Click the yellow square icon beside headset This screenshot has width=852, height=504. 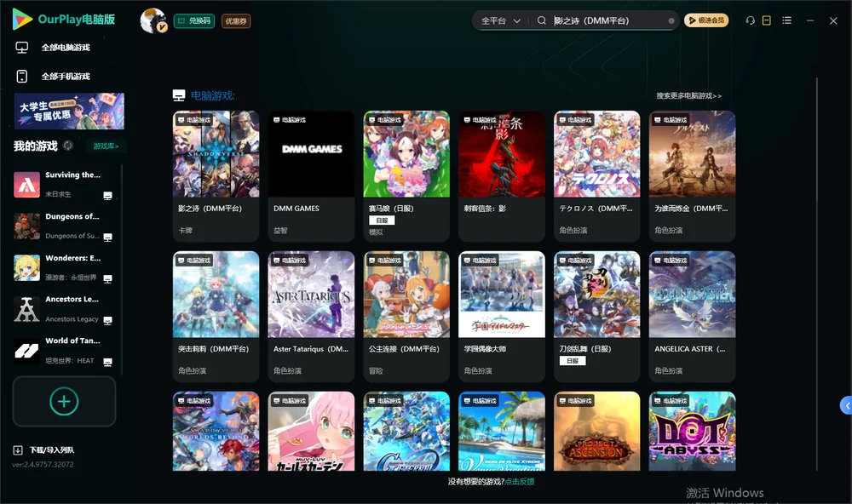click(x=766, y=20)
